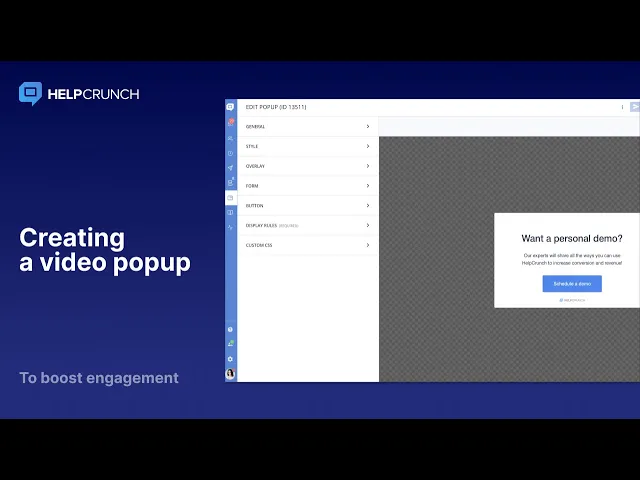Open the clock icon in the sidebar
Viewport: 640px width, 480px height.
(x=230, y=153)
